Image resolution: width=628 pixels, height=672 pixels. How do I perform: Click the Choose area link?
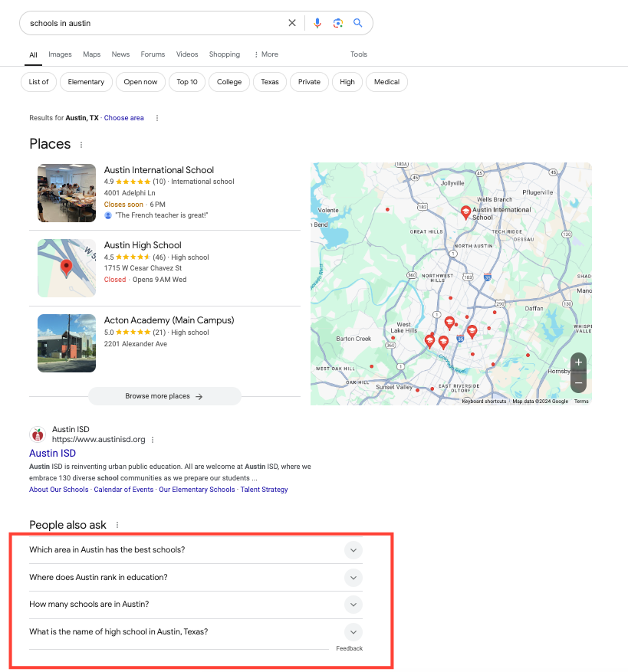[124, 118]
